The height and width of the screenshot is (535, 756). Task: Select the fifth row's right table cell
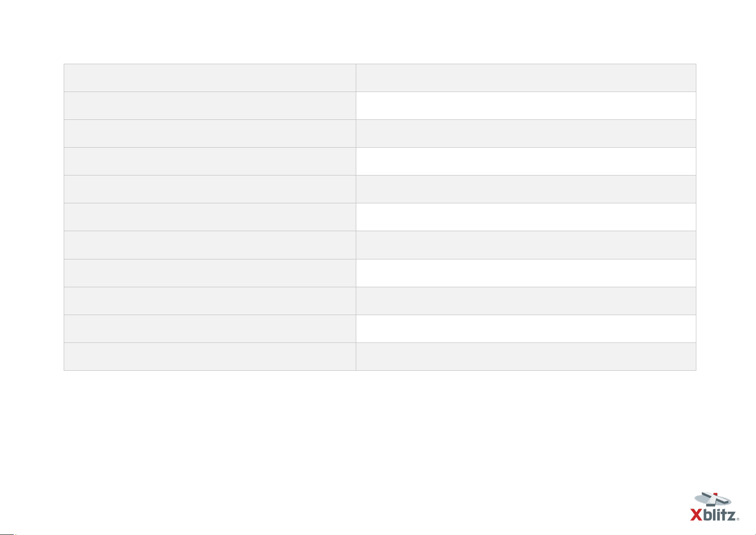tap(526, 189)
